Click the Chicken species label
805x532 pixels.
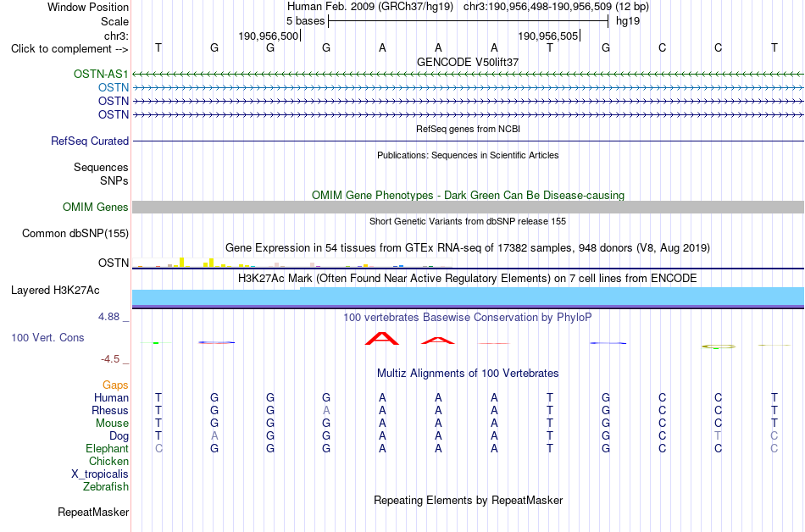click(x=108, y=462)
